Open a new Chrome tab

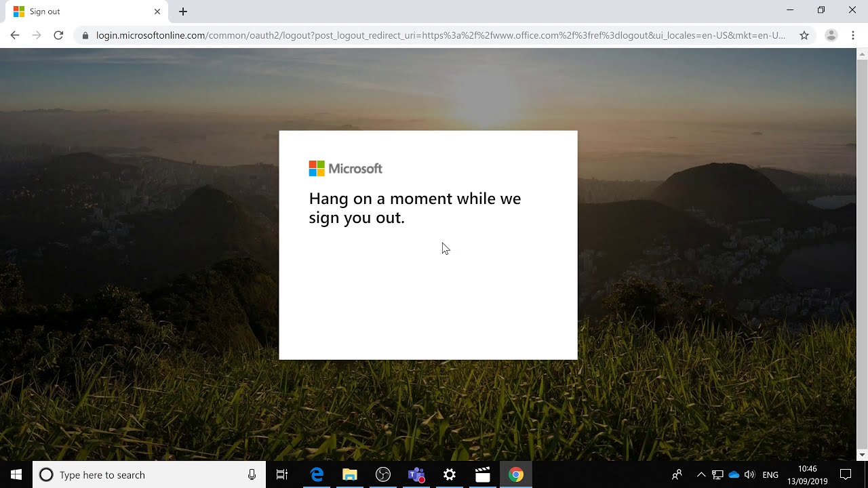183,12
